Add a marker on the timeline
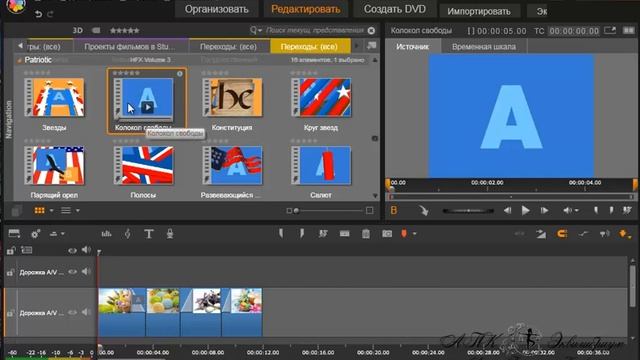 click(x=404, y=233)
